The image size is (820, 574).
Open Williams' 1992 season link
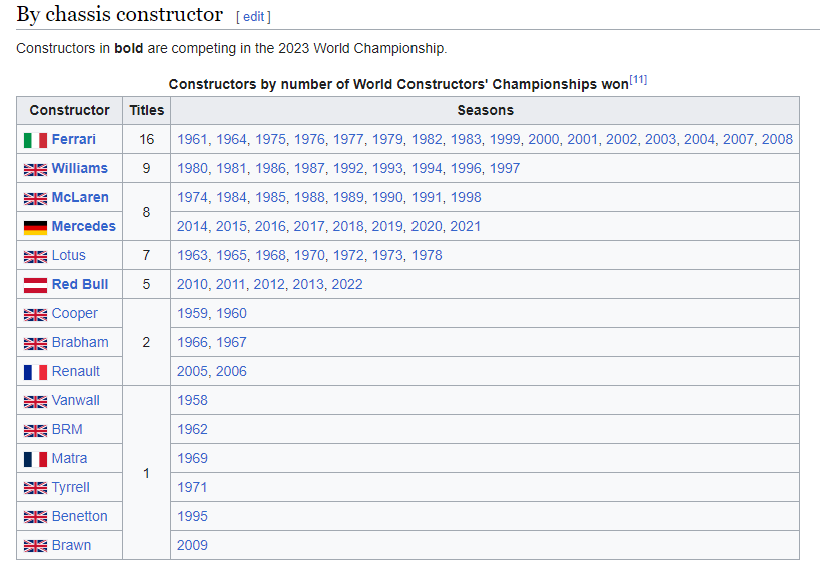point(348,168)
